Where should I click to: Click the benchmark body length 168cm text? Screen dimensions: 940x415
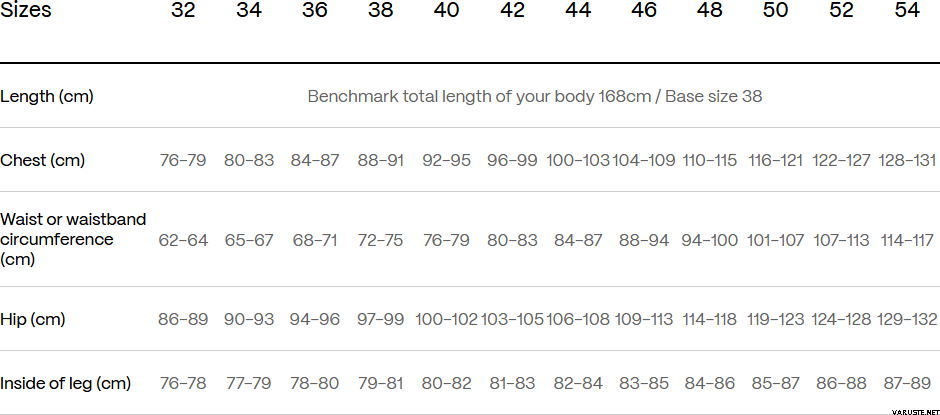pyautogui.click(x=535, y=97)
